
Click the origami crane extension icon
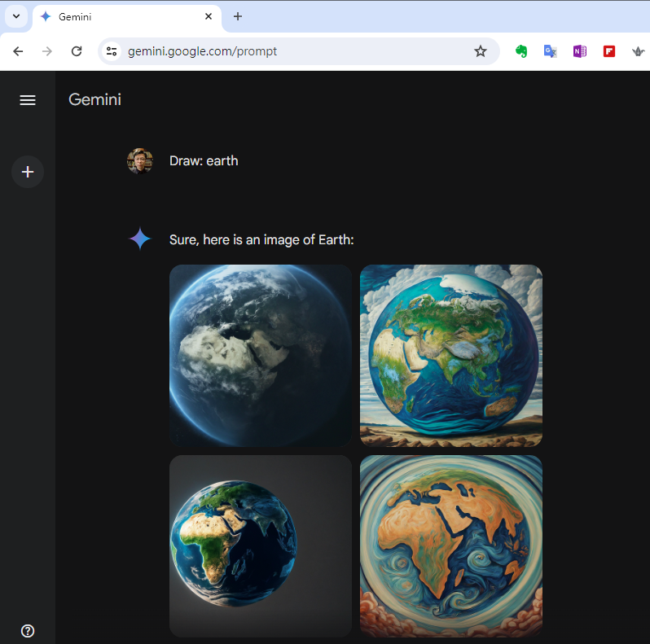click(638, 51)
